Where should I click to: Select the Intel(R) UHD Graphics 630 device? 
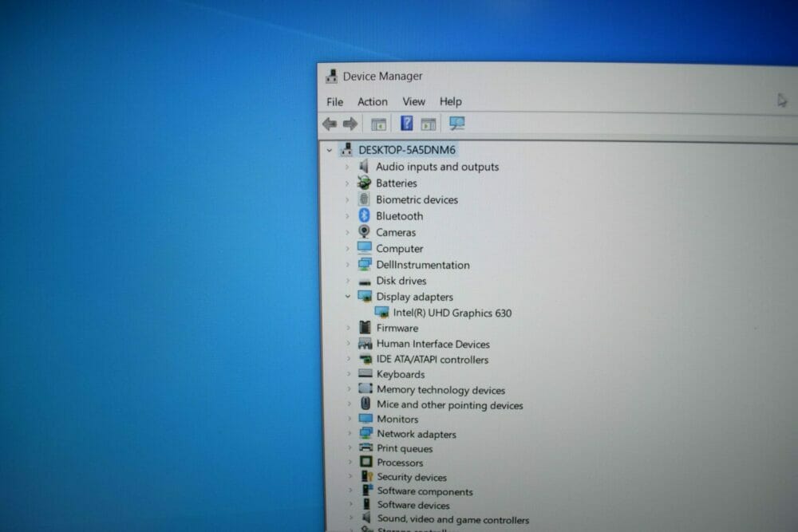[x=452, y=313]
